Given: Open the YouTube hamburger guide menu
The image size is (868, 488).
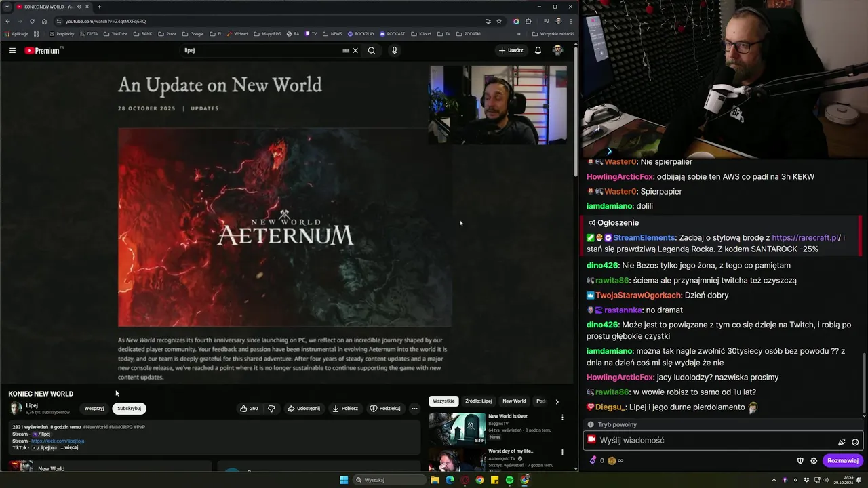Looking at the screenshot, I should click(12, 50).
